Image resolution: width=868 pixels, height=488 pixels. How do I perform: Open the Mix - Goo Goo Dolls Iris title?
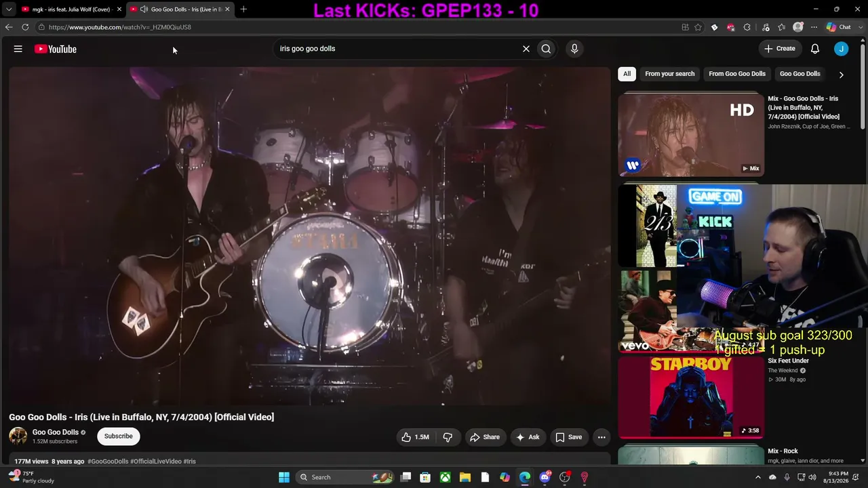(804, 108)
